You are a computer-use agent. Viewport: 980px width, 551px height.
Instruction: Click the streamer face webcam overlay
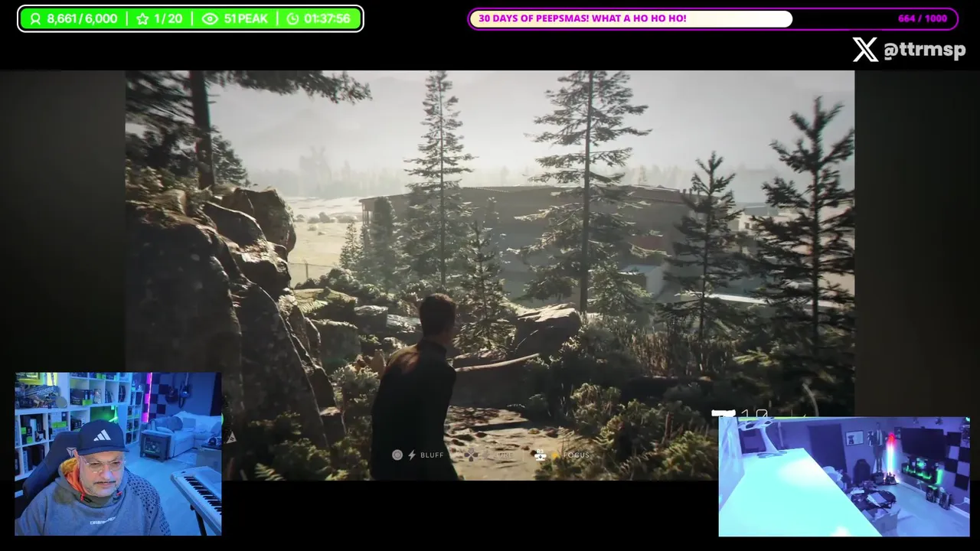click(119, 454)
